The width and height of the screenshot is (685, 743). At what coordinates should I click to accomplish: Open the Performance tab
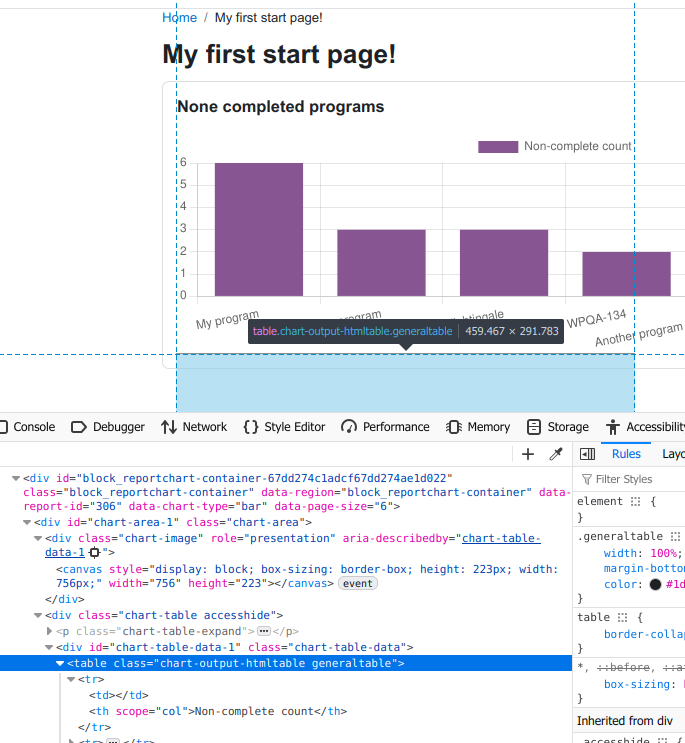point(385,427)
